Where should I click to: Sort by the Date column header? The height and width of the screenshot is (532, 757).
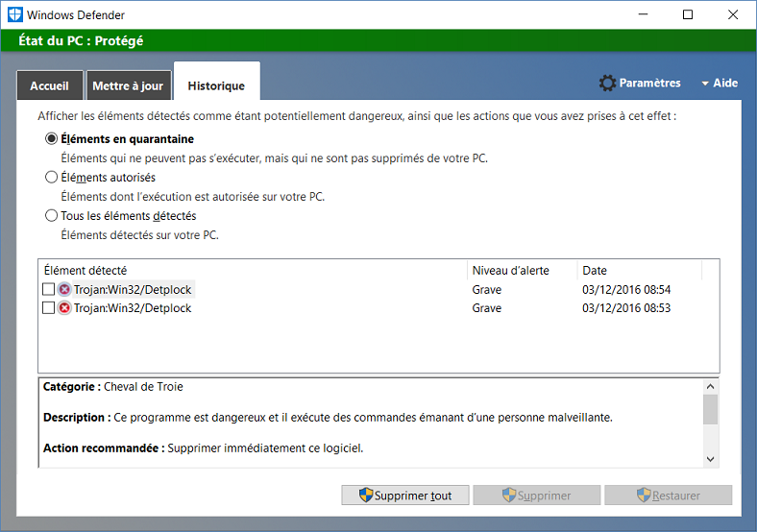(639, 271)
